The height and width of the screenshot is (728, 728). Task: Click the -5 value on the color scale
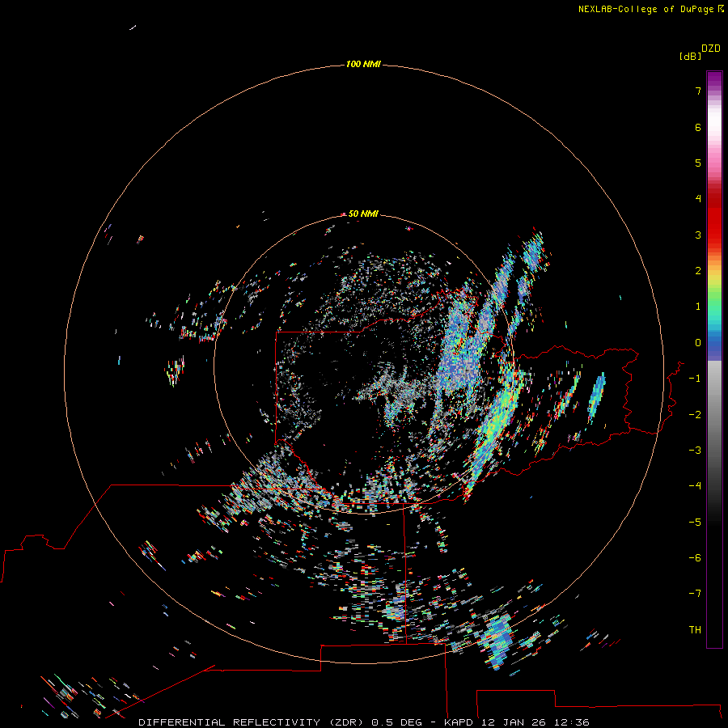point(695,522)
